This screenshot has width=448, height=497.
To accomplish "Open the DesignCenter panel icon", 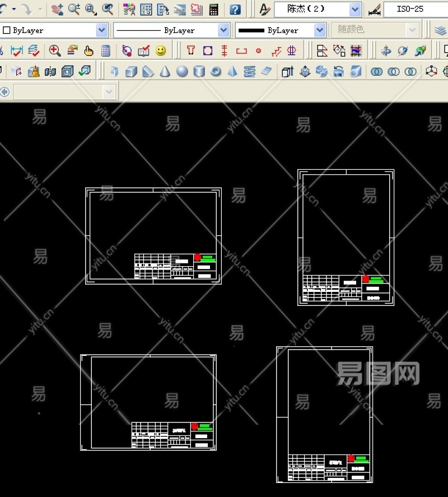I will click(x=146, y=10).
